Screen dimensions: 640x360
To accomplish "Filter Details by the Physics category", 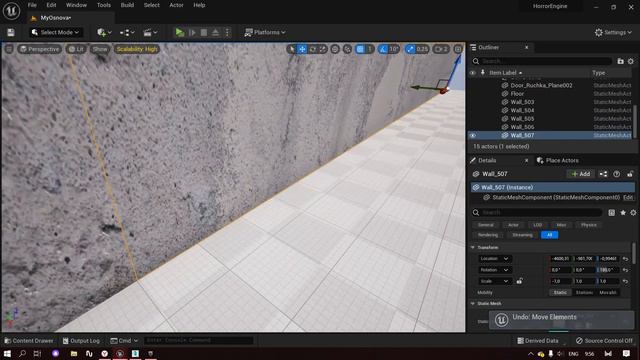I will click(589, 225).
